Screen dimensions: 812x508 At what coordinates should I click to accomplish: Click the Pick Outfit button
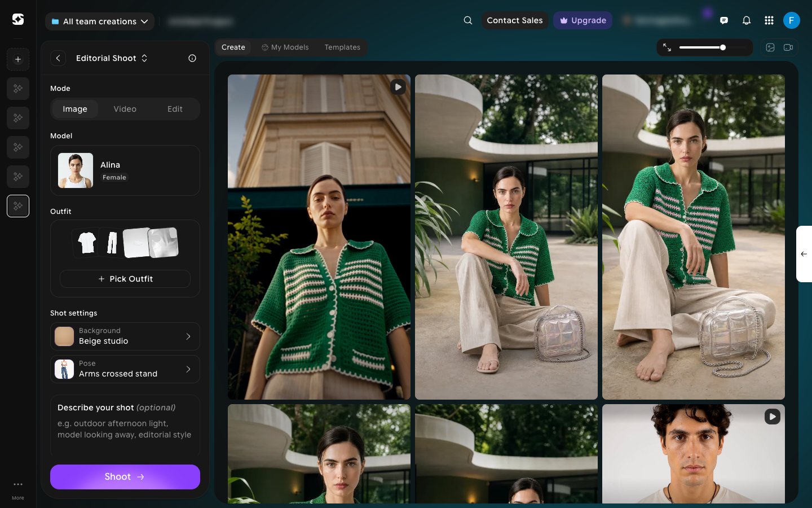click(125, 279)
